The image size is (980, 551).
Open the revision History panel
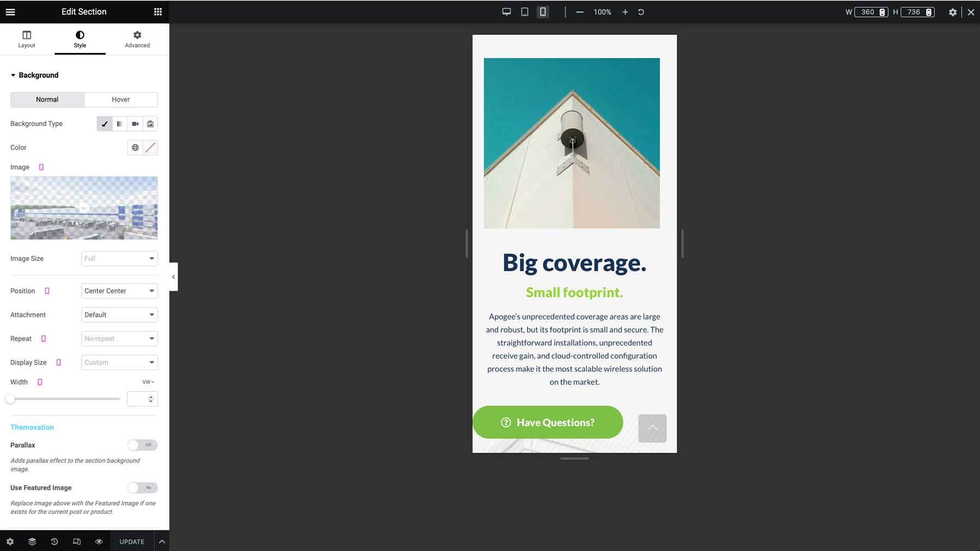pyautogui.click(x=54, y=541)
